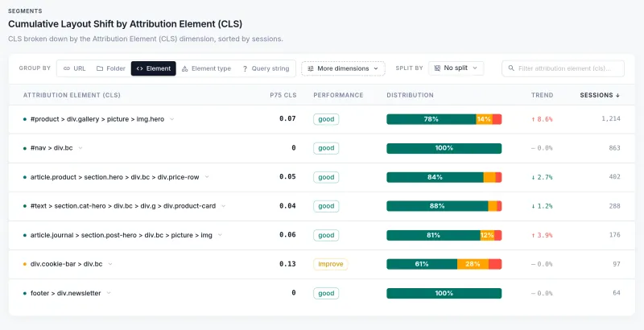Screen dimensions: 644x330
Task: Click the #text section.cat-hero product-card element name
Action: tap(123, 206)
